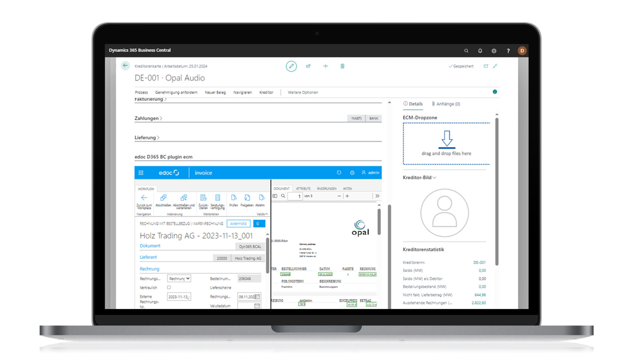Toggle edit mode with the pencil icon
The image size is (633, 364).
click(x=291, y=66)
